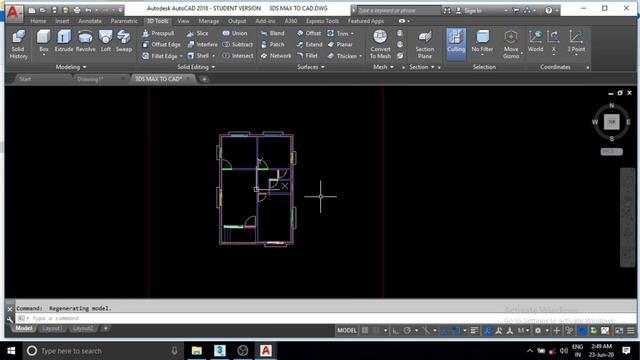Select the 3 Point UCS tool

576,41
